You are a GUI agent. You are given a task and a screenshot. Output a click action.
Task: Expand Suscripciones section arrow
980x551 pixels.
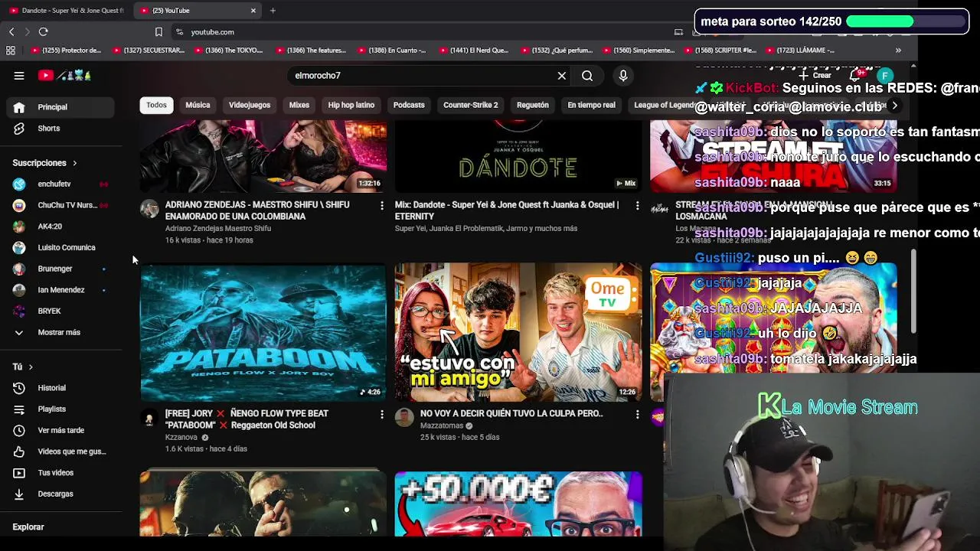[74, 163]
